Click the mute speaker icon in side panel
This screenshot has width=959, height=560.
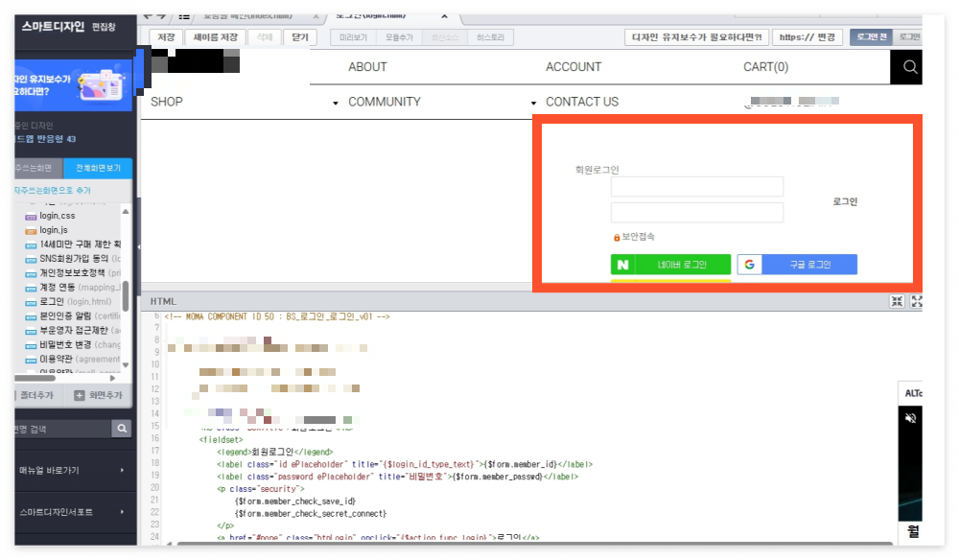[x=911, y=418]
